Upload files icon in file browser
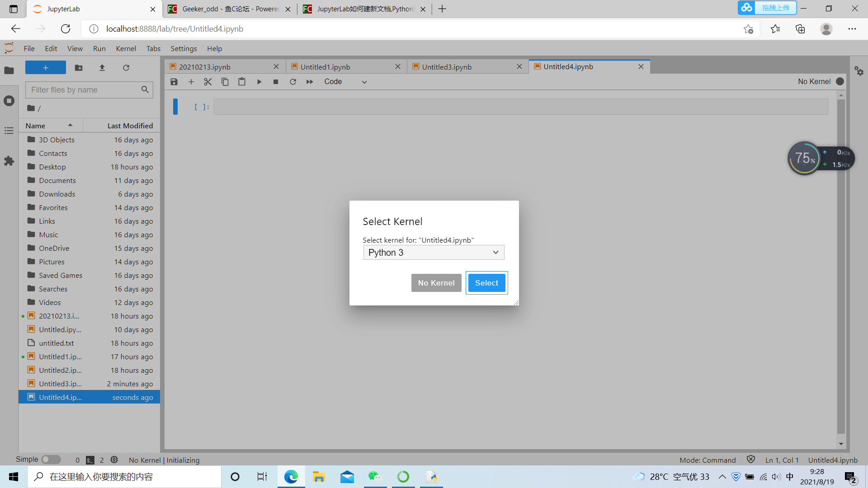 pyautogui.click(x=102, y=67)
